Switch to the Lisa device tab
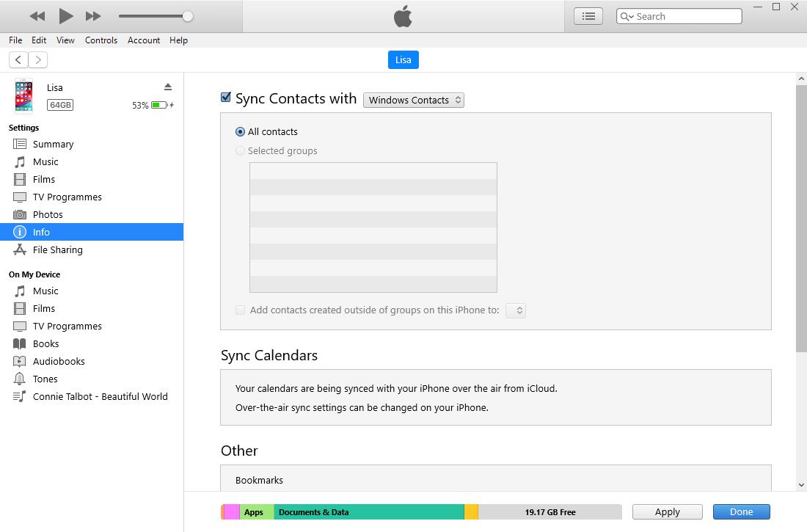Viewport: 807px width, 532px height. (403, 59)
